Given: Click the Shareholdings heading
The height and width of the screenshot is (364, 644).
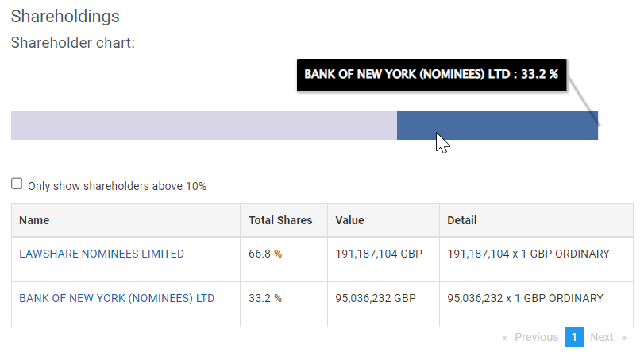Looking at the screenshot, I should point(65,17).
